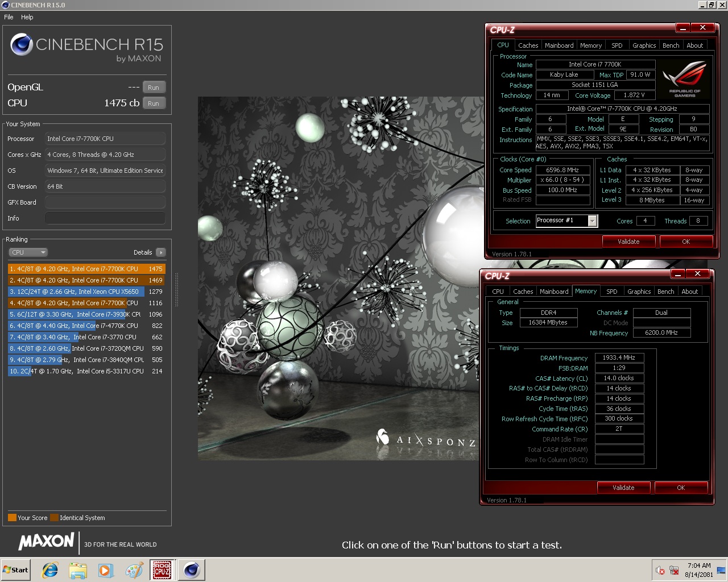The image size is (728, 582).
Task: Open SPD tab in lower CPU-Z window
Action: coord(612,292)
